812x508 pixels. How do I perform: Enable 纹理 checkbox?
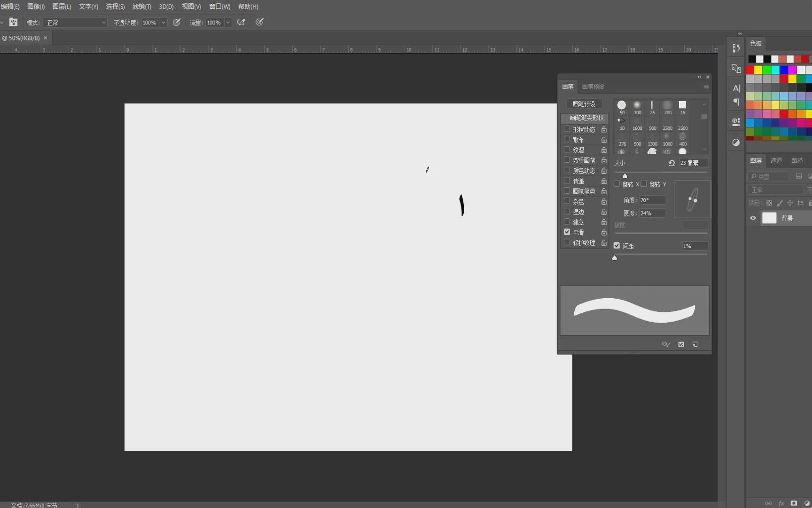tap(567, 150)
